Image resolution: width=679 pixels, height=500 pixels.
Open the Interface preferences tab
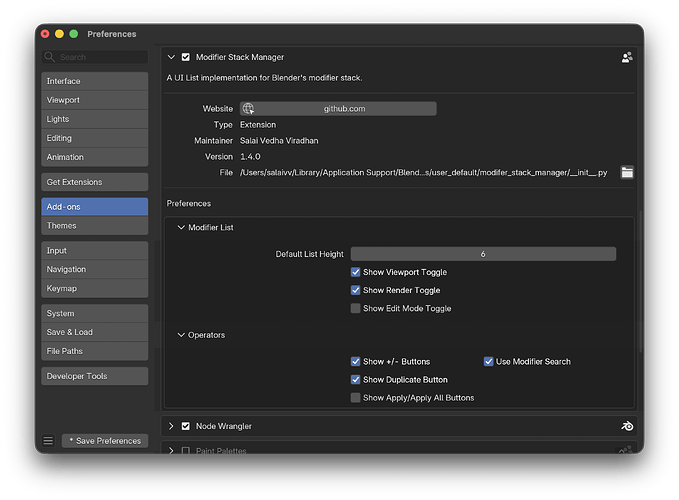(94, 81)
